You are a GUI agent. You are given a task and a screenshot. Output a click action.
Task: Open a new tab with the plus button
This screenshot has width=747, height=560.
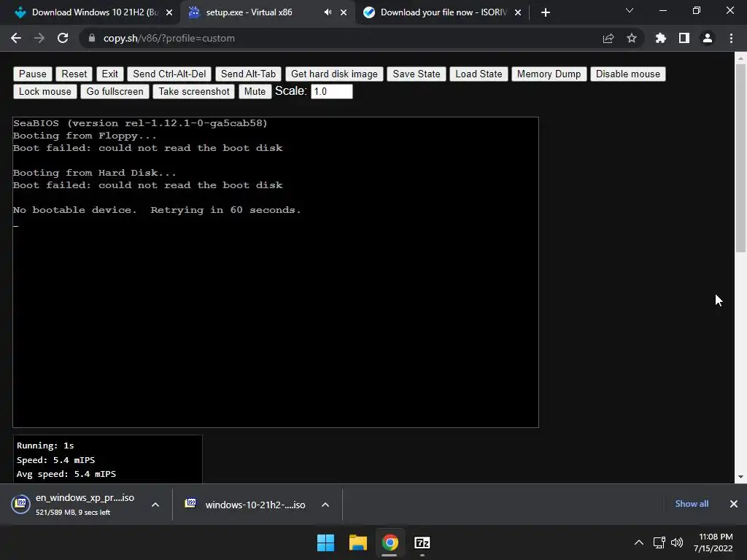tap(546, 12)
